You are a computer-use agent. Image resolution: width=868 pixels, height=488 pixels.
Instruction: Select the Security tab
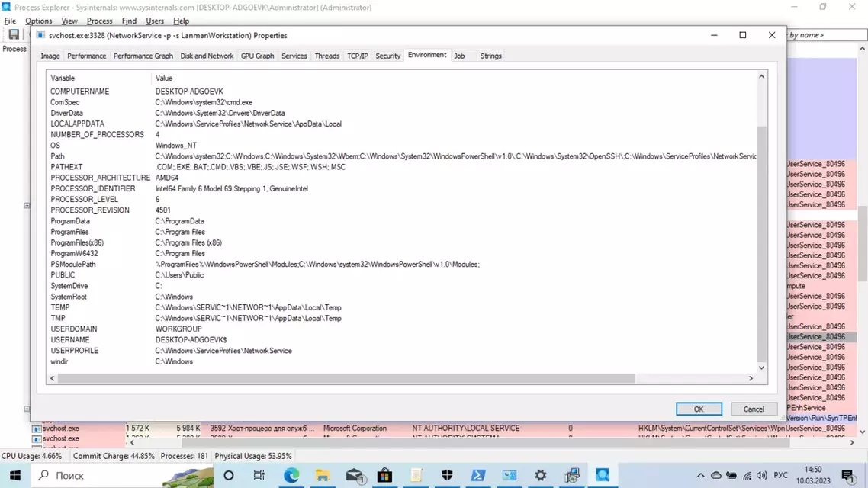[388, 56]
